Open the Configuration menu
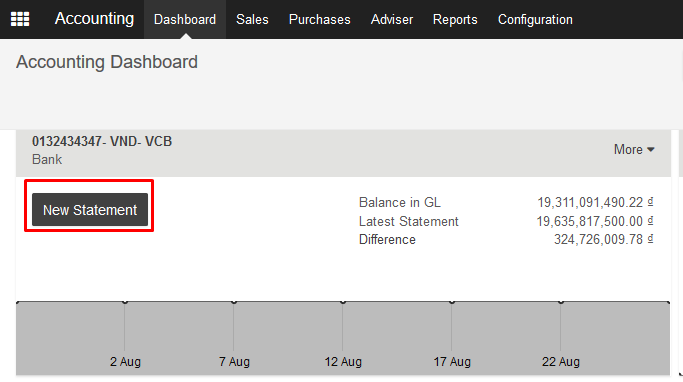 535,19
